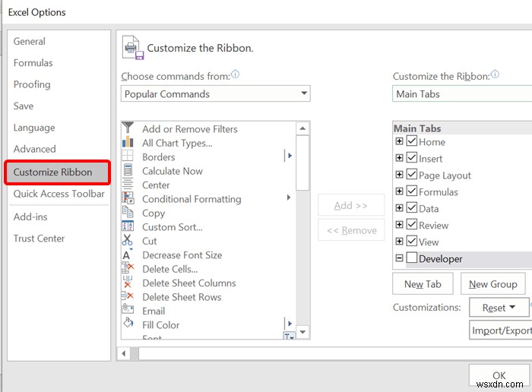Click the Custom Sort icon
The image size is (532, 392).
[x=128, y=226]
